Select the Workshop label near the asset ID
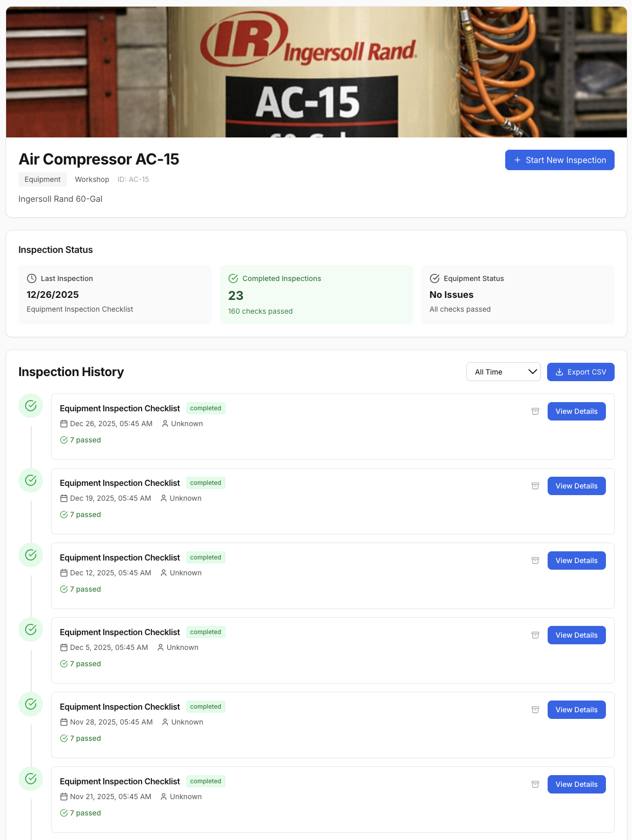Viewport: 632px width, 840px height. click(x=92, y=179)
